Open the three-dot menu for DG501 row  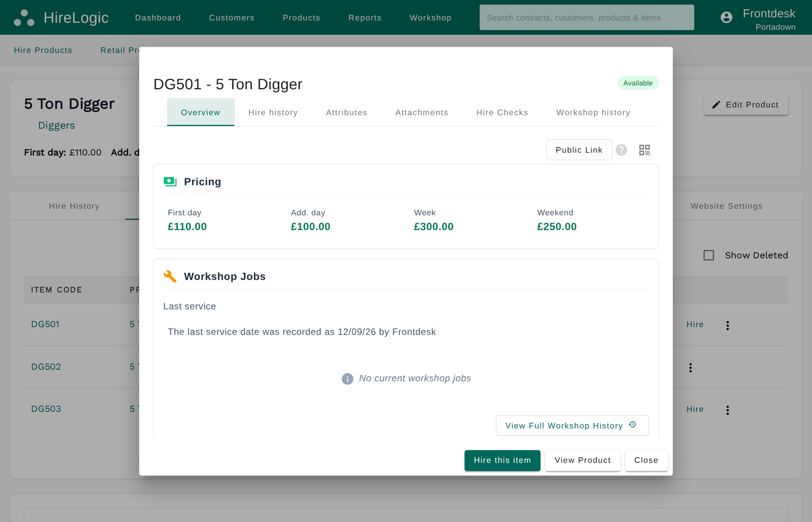pos(727,325)
